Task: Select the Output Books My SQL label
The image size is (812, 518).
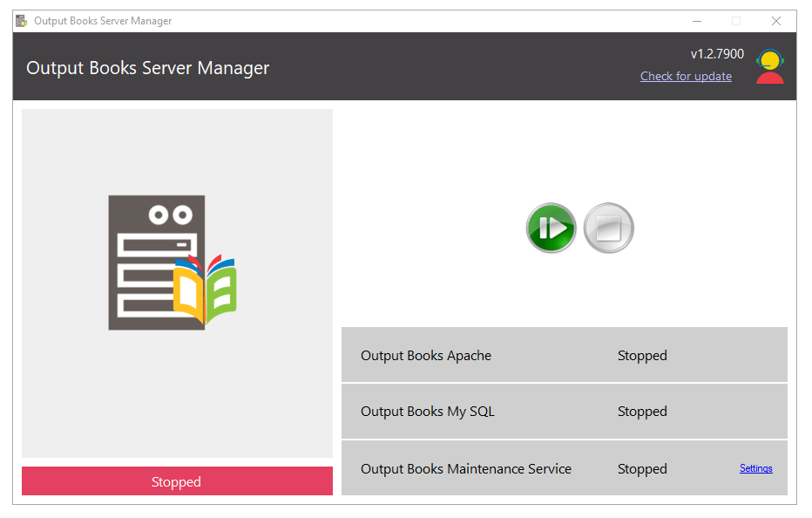Action: [427, 412]
